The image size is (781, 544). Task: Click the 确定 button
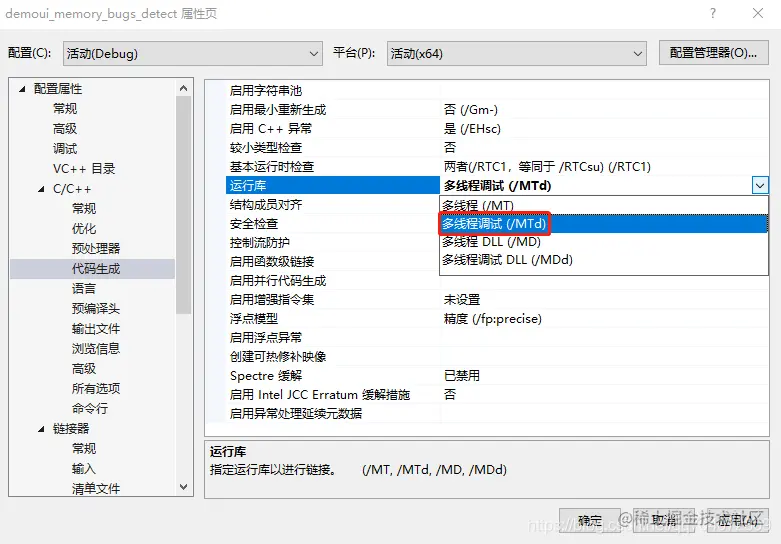[x=590, y=521]
